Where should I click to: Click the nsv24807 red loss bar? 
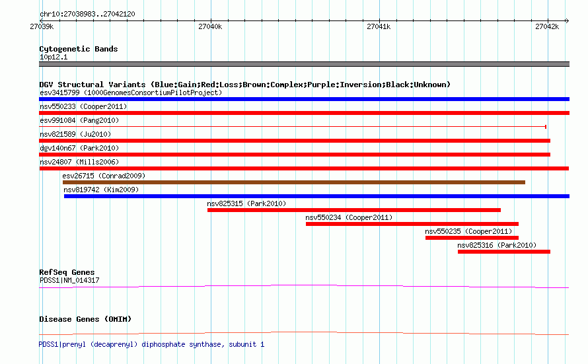[x=304, y=168]
